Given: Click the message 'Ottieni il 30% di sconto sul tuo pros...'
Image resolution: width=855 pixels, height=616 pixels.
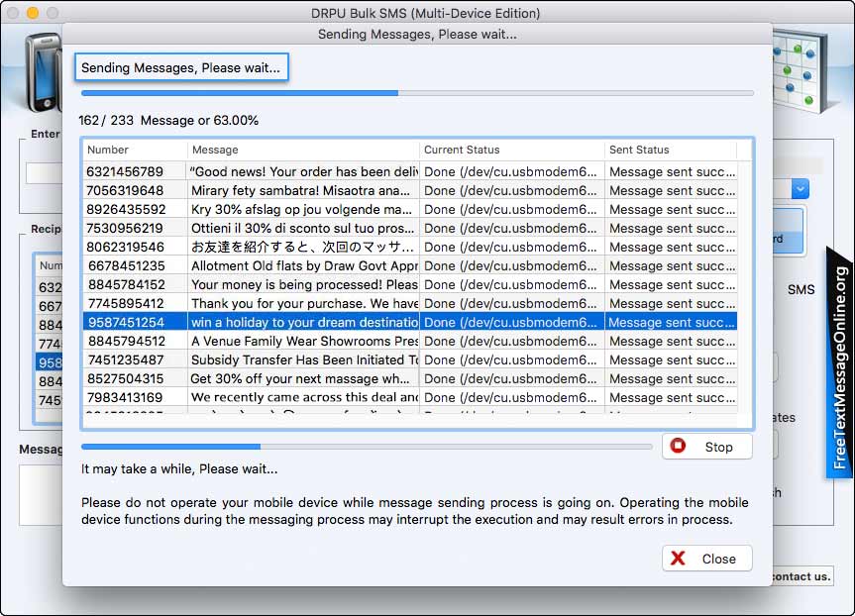Looking at the screenshot, I should tap(302, 228).
